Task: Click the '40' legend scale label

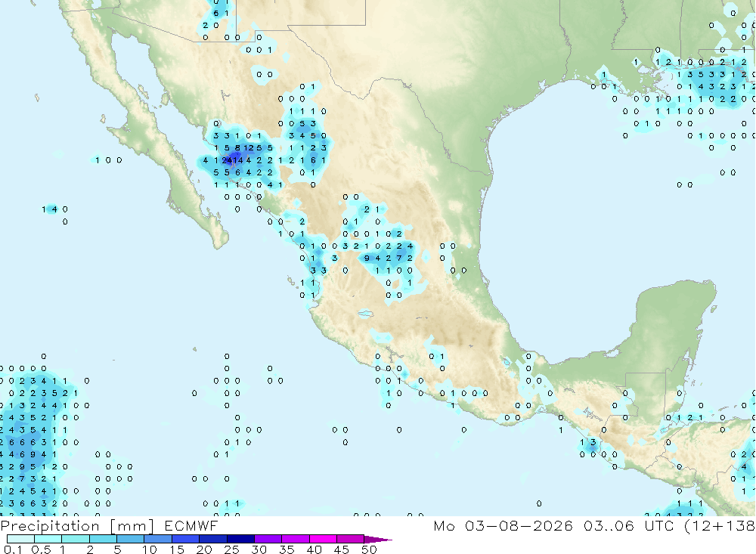Action: (x=314, y=549)
